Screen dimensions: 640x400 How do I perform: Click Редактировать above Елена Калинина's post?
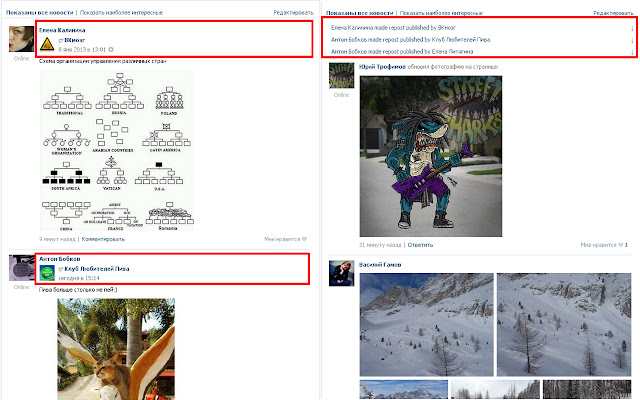point(293,13)
